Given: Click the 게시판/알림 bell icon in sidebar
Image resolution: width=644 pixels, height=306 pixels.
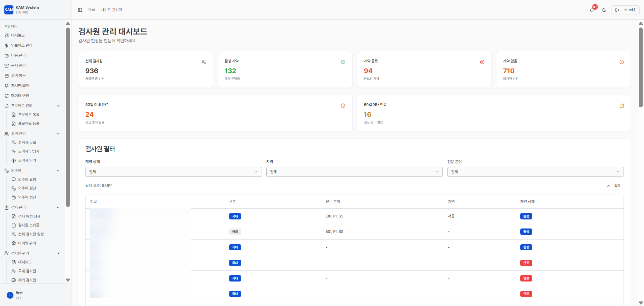Looking at the screenshot, I should click(6, 86).
